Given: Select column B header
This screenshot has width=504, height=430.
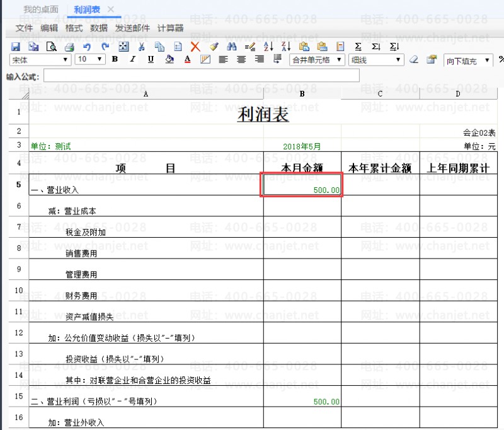Looking at the screenshot, I should [302, 93].
